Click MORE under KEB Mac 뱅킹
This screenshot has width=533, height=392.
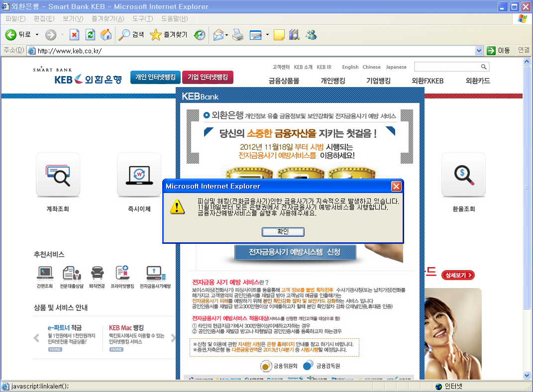click(x=116, y=349)
